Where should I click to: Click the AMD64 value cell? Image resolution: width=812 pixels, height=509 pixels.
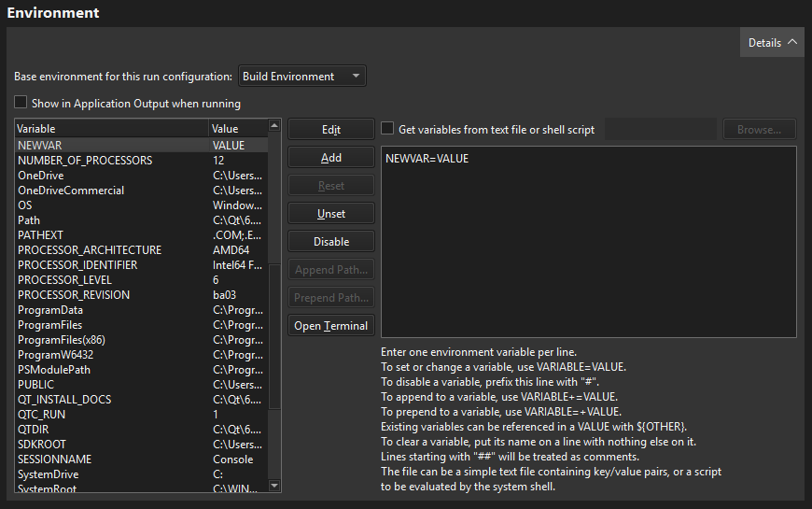(x=238, y=250)
